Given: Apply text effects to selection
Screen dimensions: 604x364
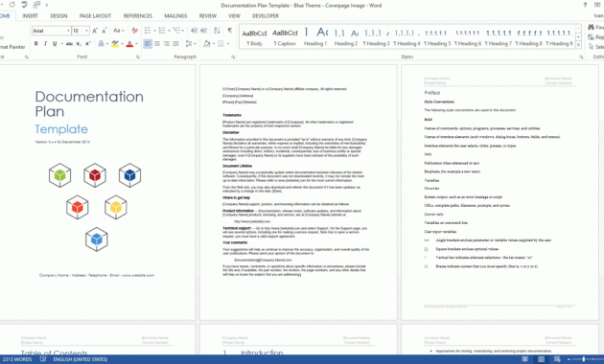Looking at the screenshot, I should pos(101,44).
